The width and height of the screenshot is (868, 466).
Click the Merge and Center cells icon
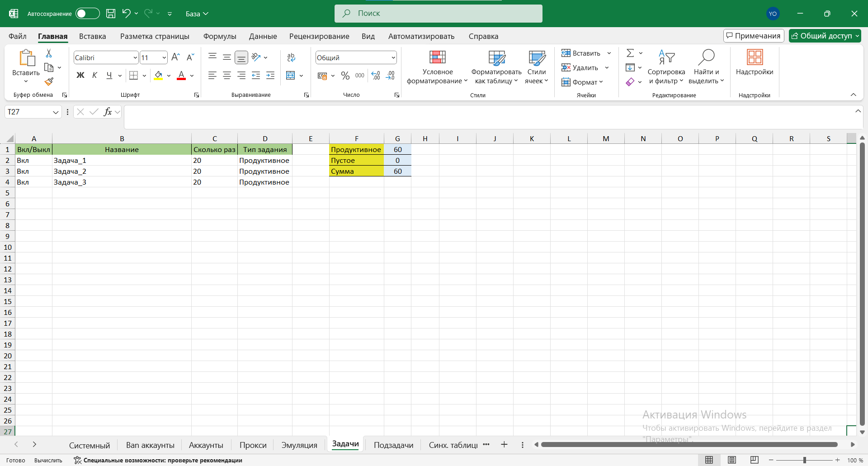pos(291,76)
